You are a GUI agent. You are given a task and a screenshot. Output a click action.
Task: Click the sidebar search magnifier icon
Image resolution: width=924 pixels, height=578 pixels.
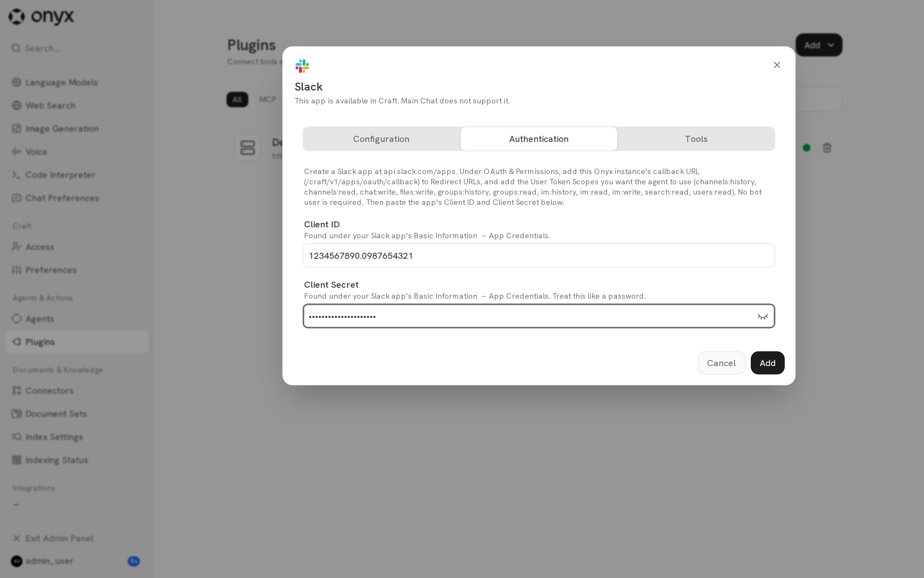click(16, 48)
